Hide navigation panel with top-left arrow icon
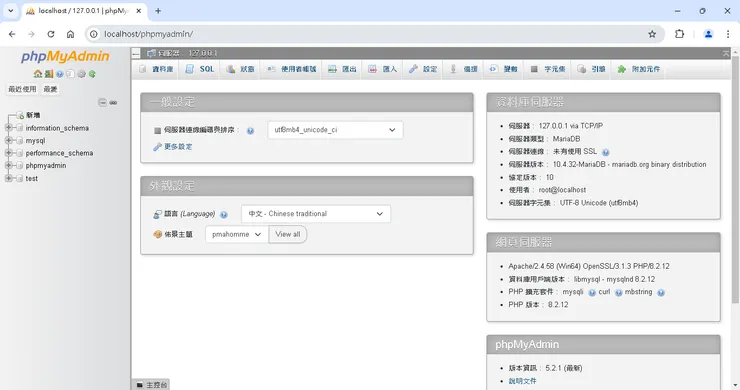This screenshot has height=390, width=740. tap(136, 53)
